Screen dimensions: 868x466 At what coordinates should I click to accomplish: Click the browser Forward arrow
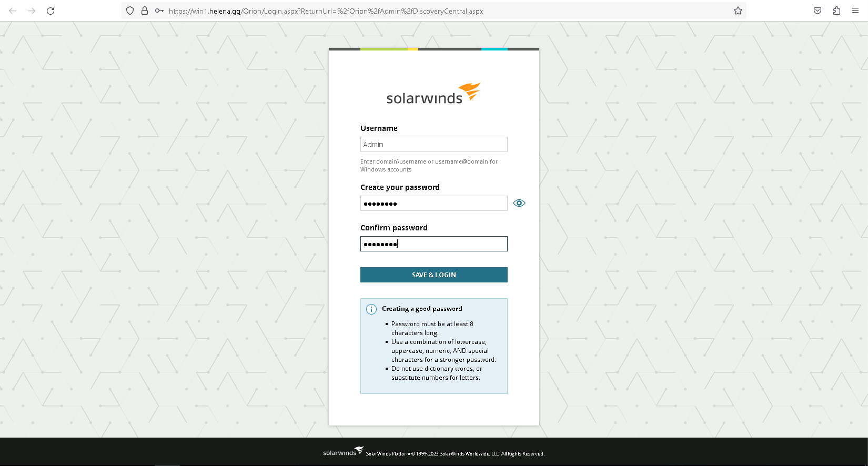pos(32,11)
